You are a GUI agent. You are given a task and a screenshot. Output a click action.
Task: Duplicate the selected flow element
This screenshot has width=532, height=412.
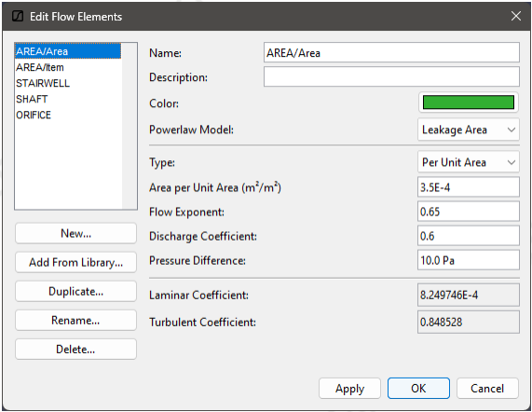[75, 292]
